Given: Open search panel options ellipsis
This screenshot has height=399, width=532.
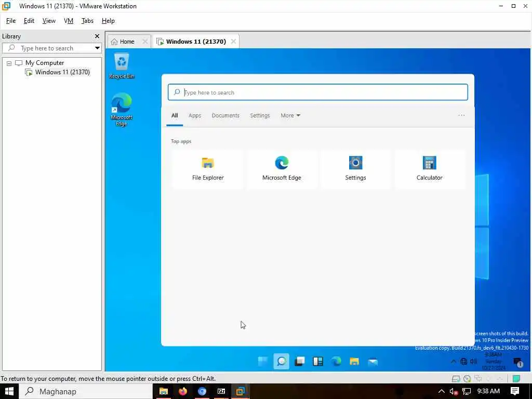Looking at the screenshot, I should [461, 115].
